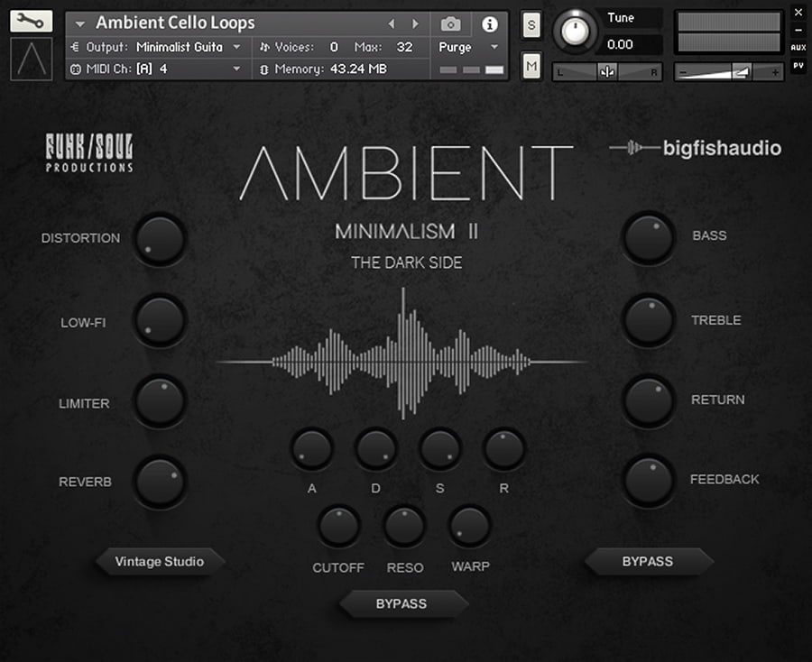Viewport: 812px width, 662px height.
Task: Turn the Reverb knob
Action: pos(160,481)
